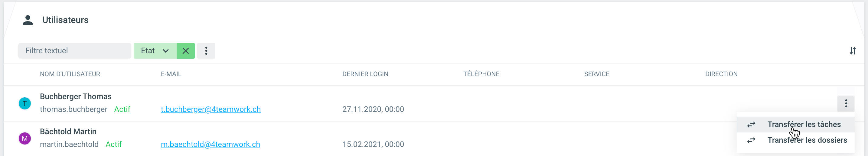Screen dimensions: 868x156
Task: Open Buchberger Thomas row actions menu
Action: tap(846, 103)
